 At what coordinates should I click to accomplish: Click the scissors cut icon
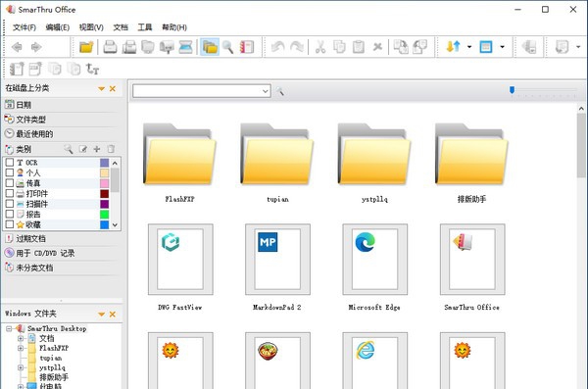click(320, 47)
